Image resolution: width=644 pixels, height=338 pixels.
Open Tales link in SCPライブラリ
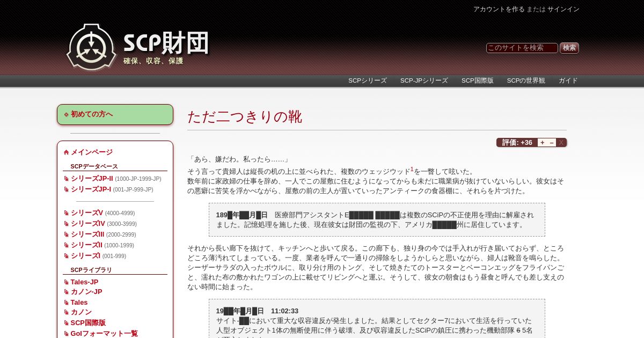pos(79,302)
